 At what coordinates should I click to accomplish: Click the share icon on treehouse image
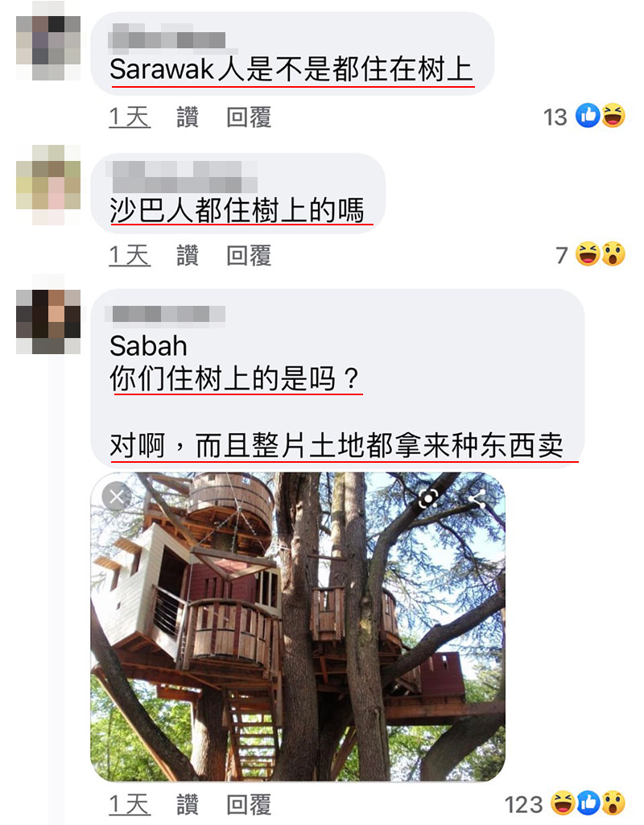pyautogui.click(x=477, y=497)
